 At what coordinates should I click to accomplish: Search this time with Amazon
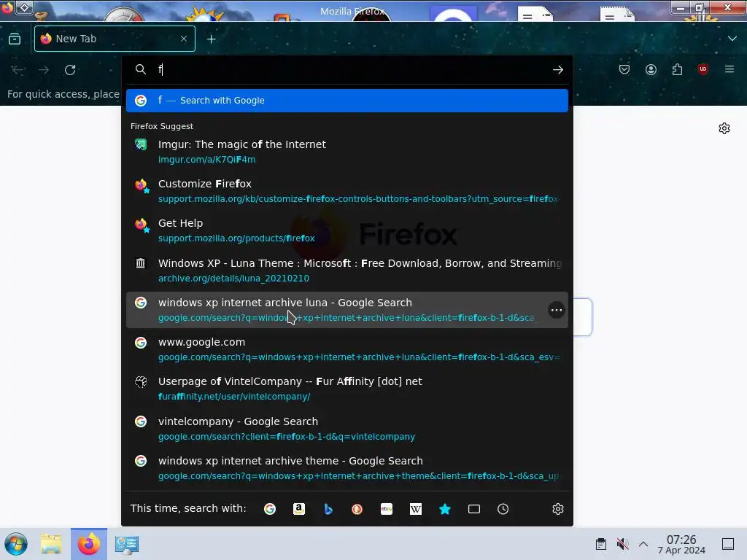click(x=298, y=508)
